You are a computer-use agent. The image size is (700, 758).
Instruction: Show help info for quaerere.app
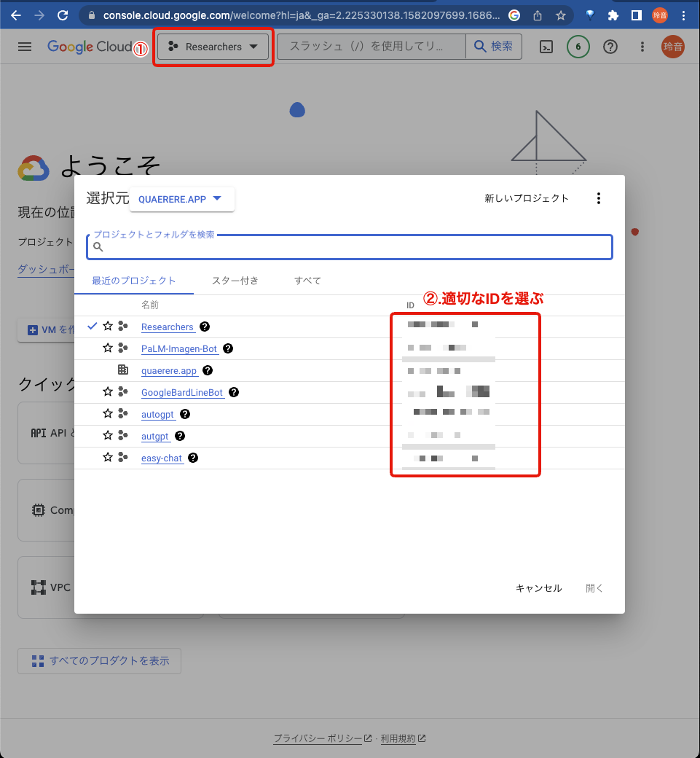click(208, 370)
